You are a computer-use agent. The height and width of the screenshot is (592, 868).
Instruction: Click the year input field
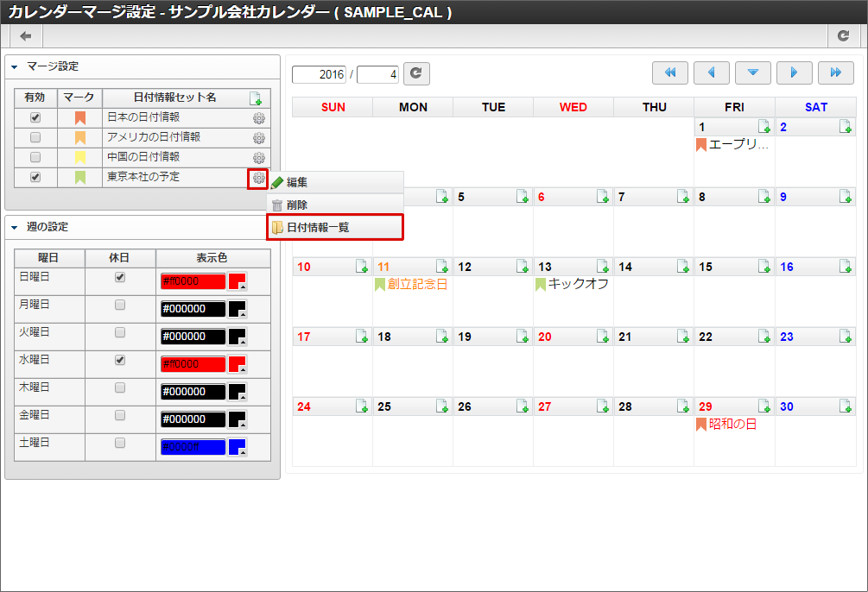click(x=319, y=75)
